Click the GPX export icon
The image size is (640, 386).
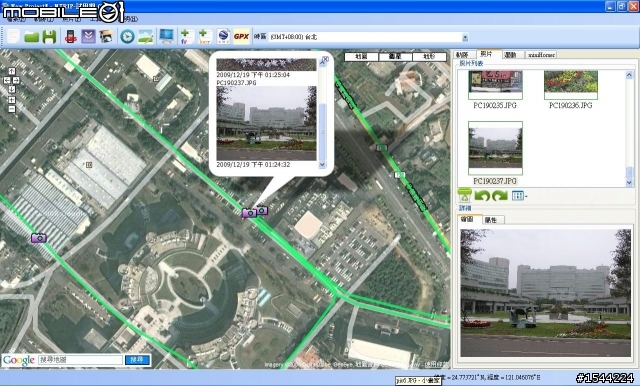click(x=241, y=37)
